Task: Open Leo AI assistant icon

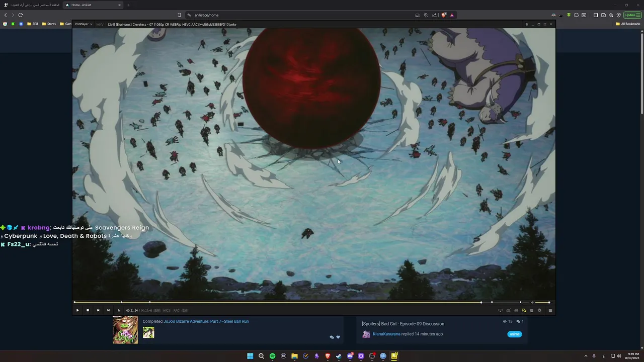Action: (611, 15)
